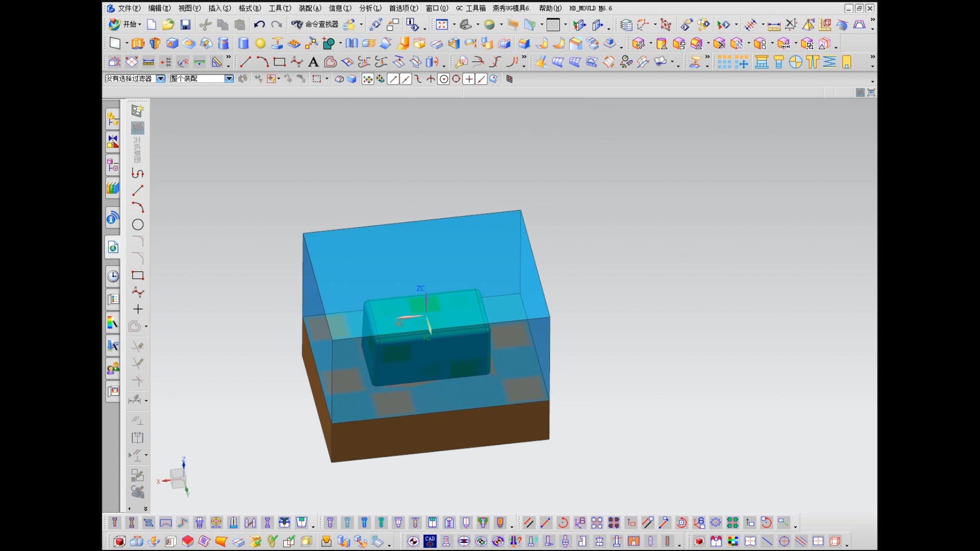The width and height of the screenshot is (980, 551).
Task: Toggle the snap to existing point (plus)
Action: click(469, 79)
